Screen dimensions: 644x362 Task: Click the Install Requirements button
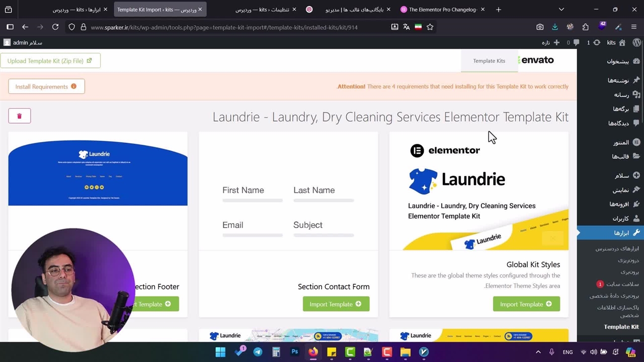(x=46, y=86)
